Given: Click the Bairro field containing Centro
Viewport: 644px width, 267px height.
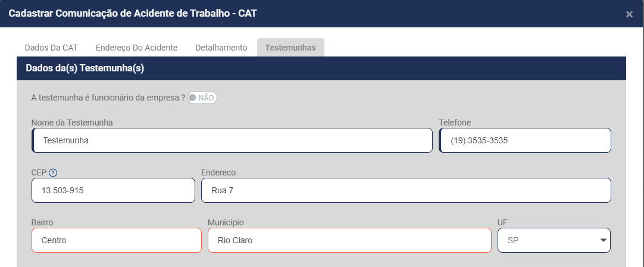Looking at the screenshot, I should click(x=116, y=240).
